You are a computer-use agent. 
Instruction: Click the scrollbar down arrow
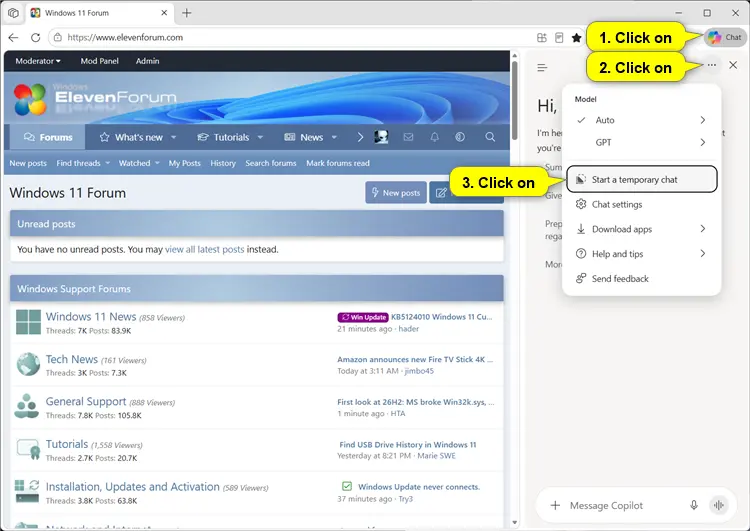point(515,522)
